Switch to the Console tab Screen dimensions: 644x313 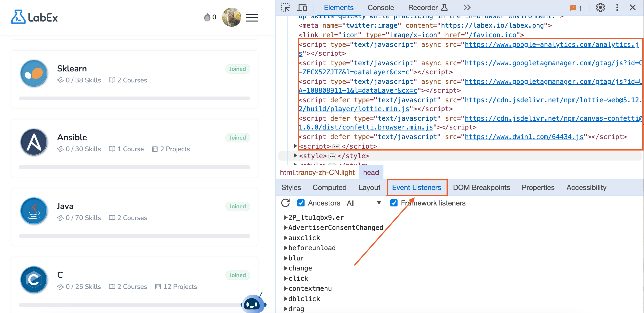coord(380,7)
